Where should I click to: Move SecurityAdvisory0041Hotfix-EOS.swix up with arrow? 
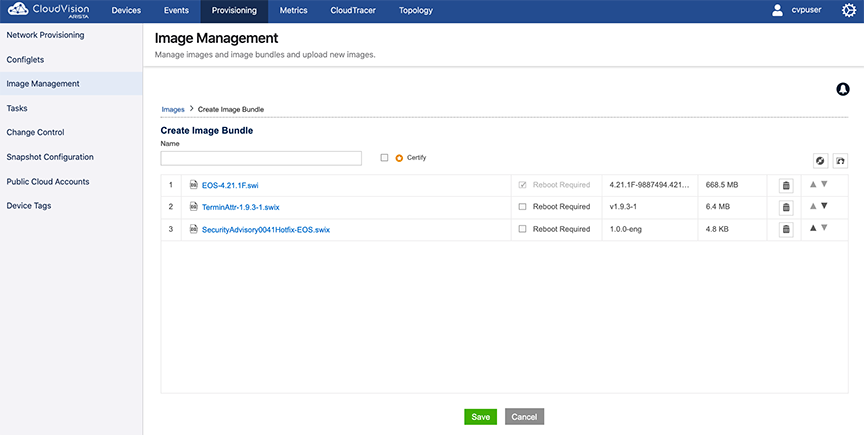click(813, 227)
